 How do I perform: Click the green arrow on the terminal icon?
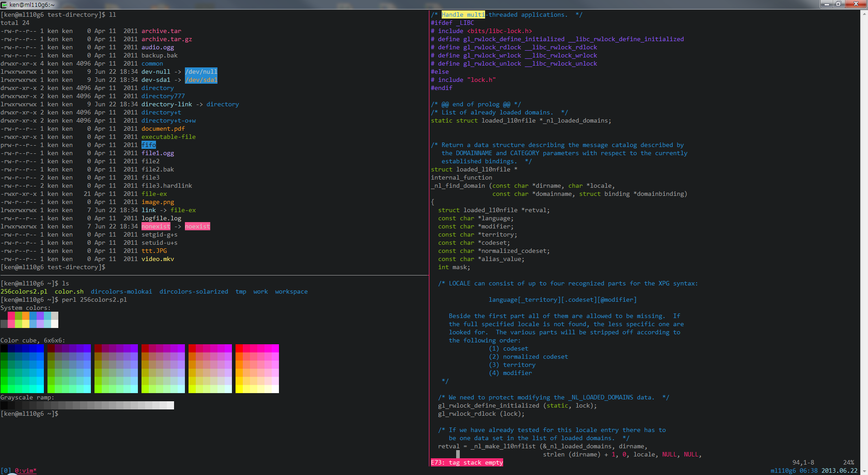(5, 5)
